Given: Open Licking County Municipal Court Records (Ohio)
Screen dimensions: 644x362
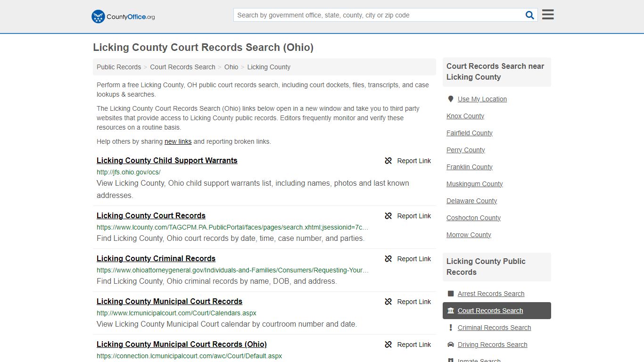Looking at the screenshot, I should 182,344.
